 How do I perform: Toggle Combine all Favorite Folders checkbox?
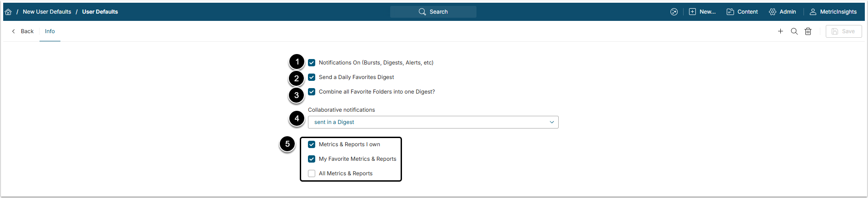pyautogui.click(x=312, y=92)
